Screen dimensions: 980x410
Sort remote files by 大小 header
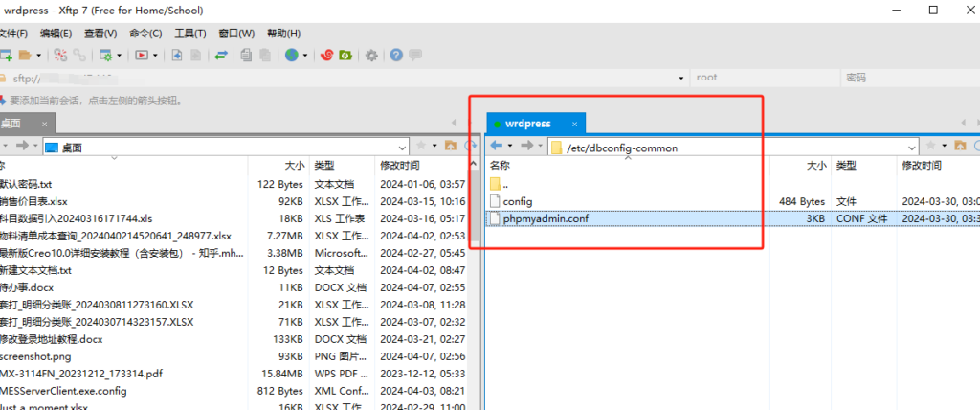[x=815, y=166]
